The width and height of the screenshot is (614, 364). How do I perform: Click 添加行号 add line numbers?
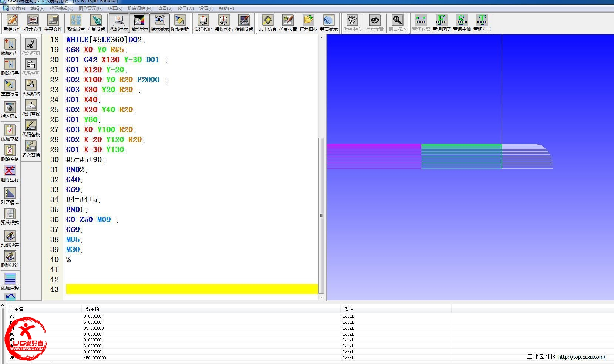10,47
